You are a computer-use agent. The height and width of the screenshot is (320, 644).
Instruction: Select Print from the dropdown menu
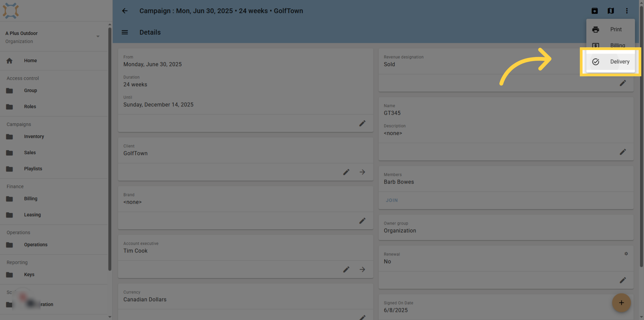point(610,29)
